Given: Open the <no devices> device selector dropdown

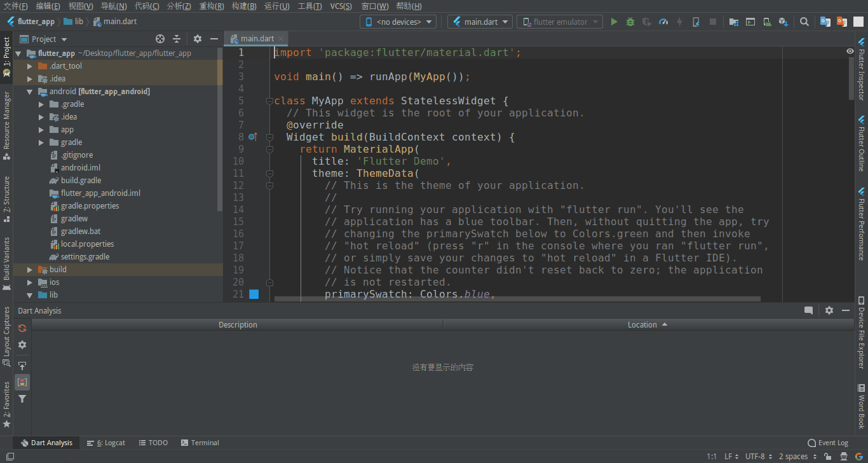Looking at the screenshot, I should (x=398, y=22).
